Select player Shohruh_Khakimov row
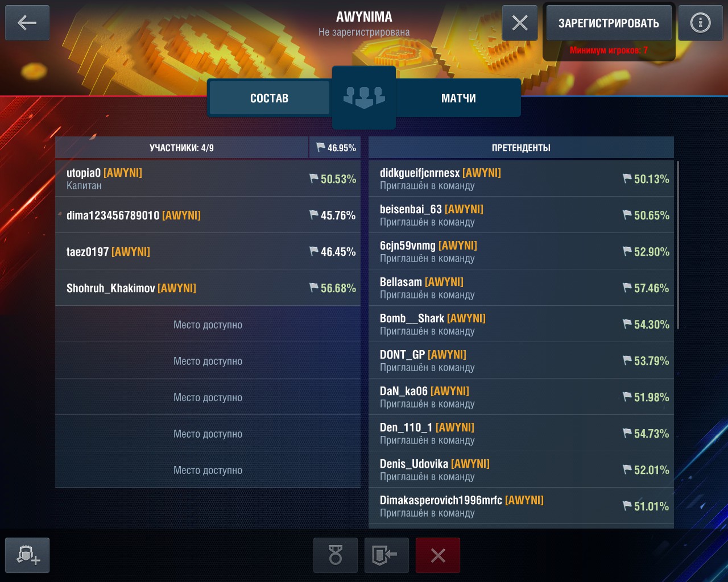This screenshot has width=728, height=582. (x=208, y=288)
